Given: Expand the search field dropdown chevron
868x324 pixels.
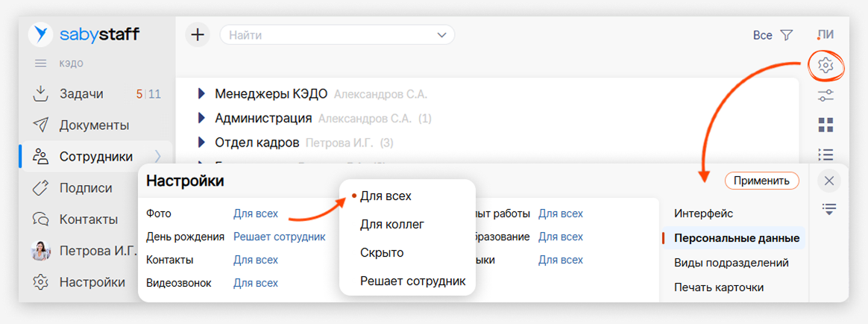Looking at the screenshot, I should pyautogui.click(x=441, y=35).
